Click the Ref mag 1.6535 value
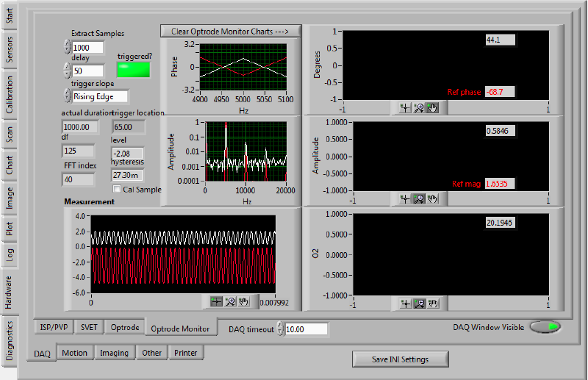Screen dimensions: 588x380 click(x=500, y=184)
